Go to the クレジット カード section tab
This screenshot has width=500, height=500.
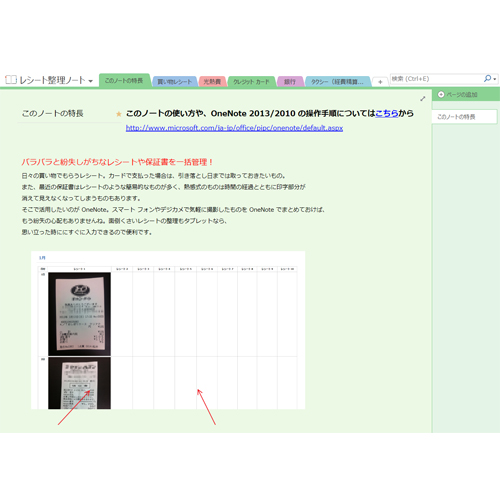[x=251, y=82]
